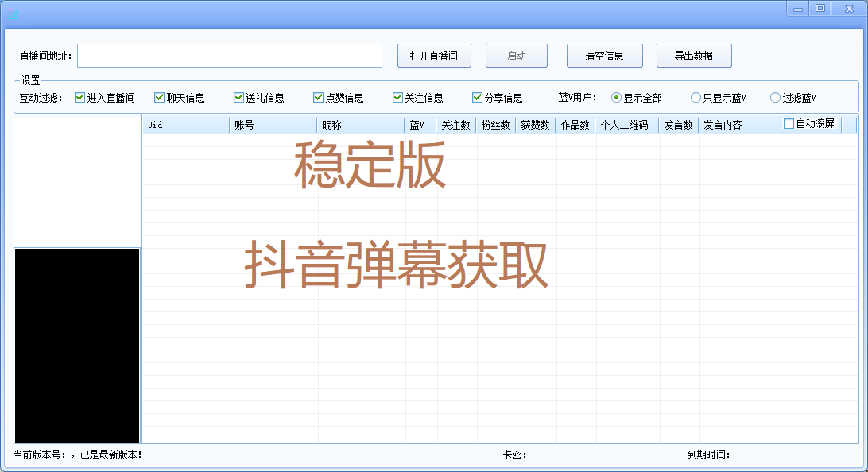Click the black live preview panel
Screen dimensions: 868x472
77,346
